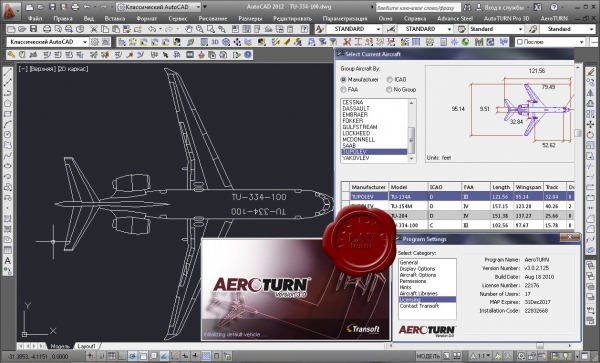Open the AeroTURN menu
The height and width of the screenshot is (363, 600).
(554, 18)
